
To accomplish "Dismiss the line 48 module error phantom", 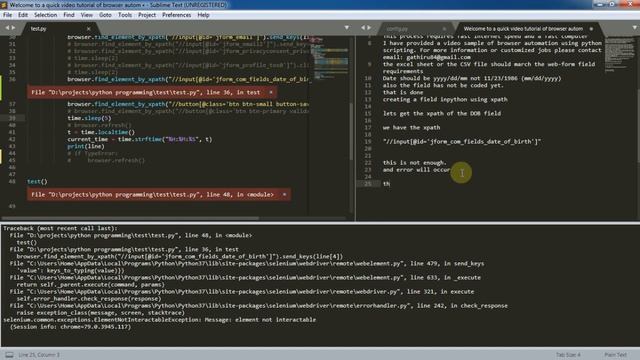I will [284, 195].
